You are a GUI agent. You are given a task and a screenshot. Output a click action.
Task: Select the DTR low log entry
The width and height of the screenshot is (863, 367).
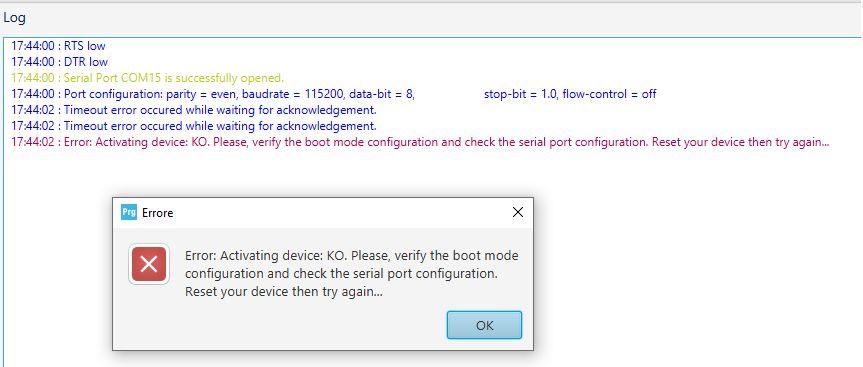pyautogui.click(x=59, y=62)
